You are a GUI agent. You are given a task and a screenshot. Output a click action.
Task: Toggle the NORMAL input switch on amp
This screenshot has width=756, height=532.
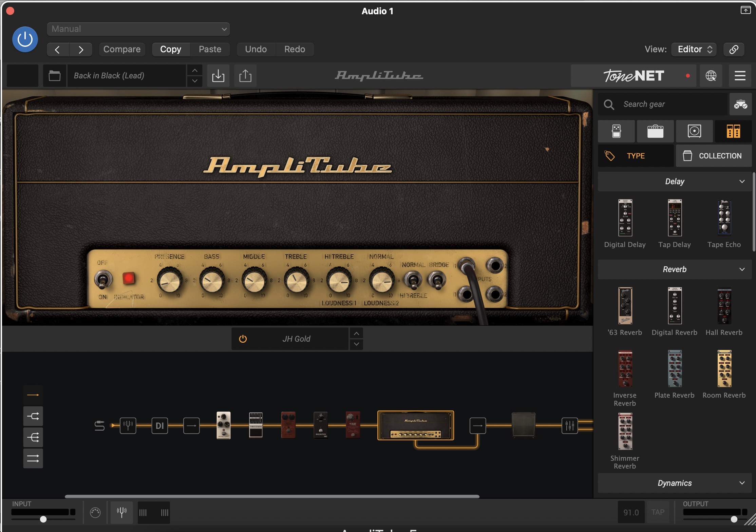point(413,280)
